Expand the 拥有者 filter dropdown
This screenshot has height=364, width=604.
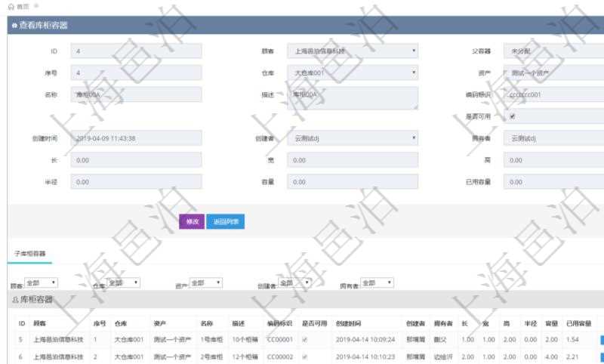(x=377, y=282)
